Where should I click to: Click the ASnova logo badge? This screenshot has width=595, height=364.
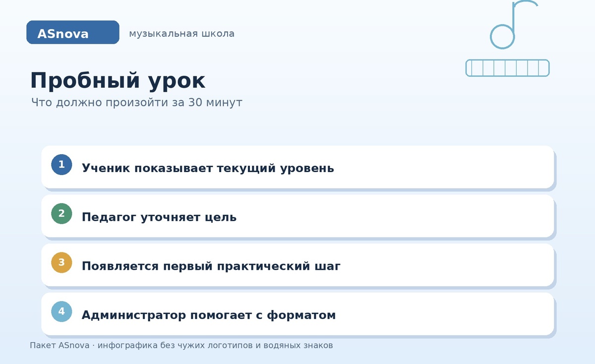coord(73,32)
